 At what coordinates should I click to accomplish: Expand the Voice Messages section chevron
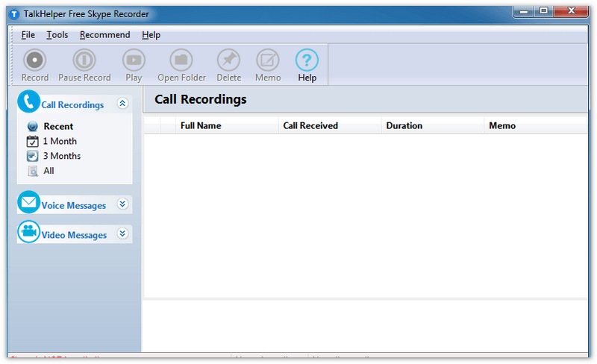click(x=122, y=204)
